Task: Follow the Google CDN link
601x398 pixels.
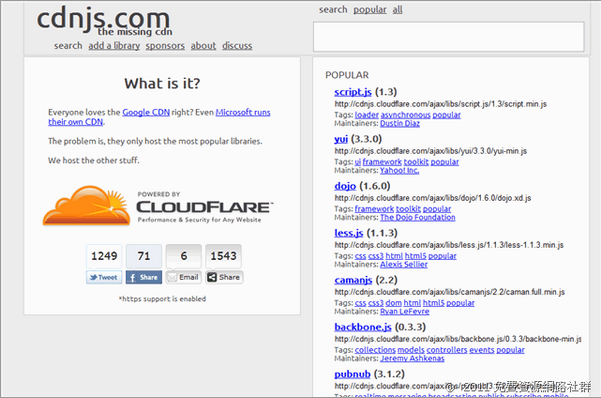Action: point(146,112)
